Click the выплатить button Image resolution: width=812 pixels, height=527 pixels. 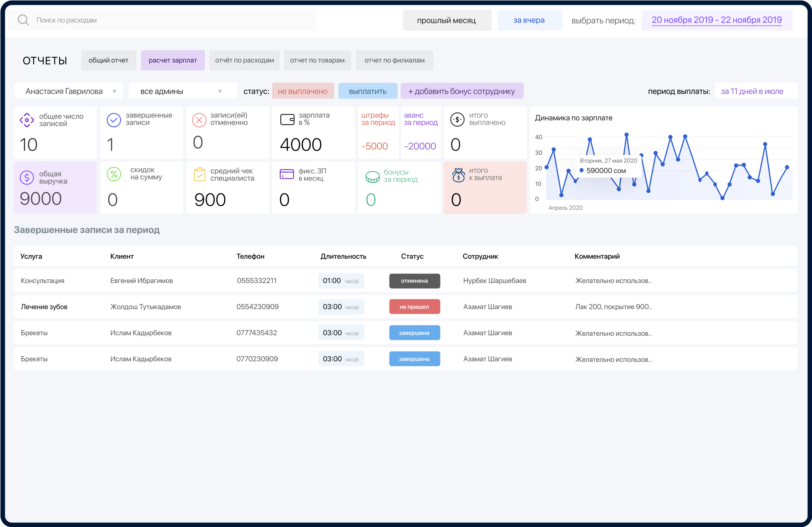(x=368, y=91)
